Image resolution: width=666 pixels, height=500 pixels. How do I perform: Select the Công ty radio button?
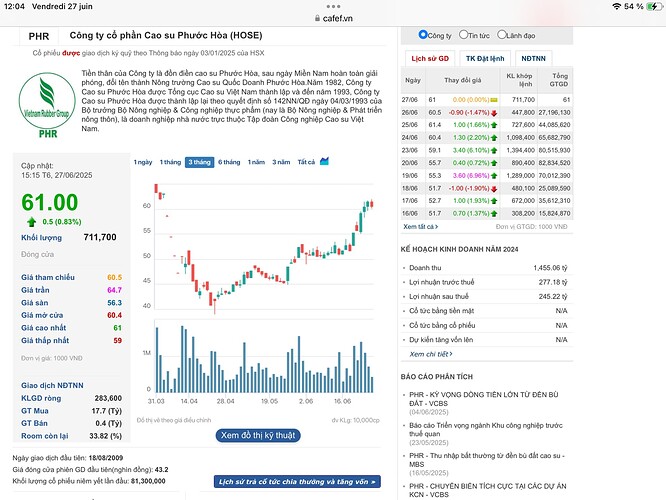tap(422, 35)
